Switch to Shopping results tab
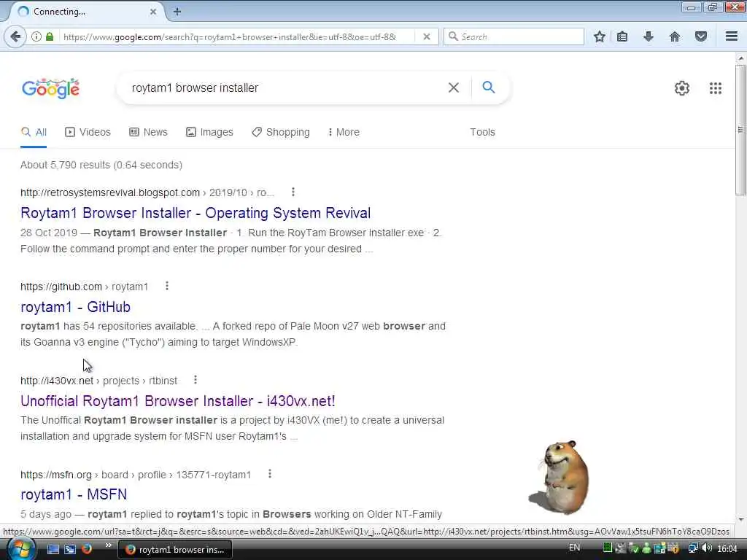The image size is (747, 560). point(281,133)
